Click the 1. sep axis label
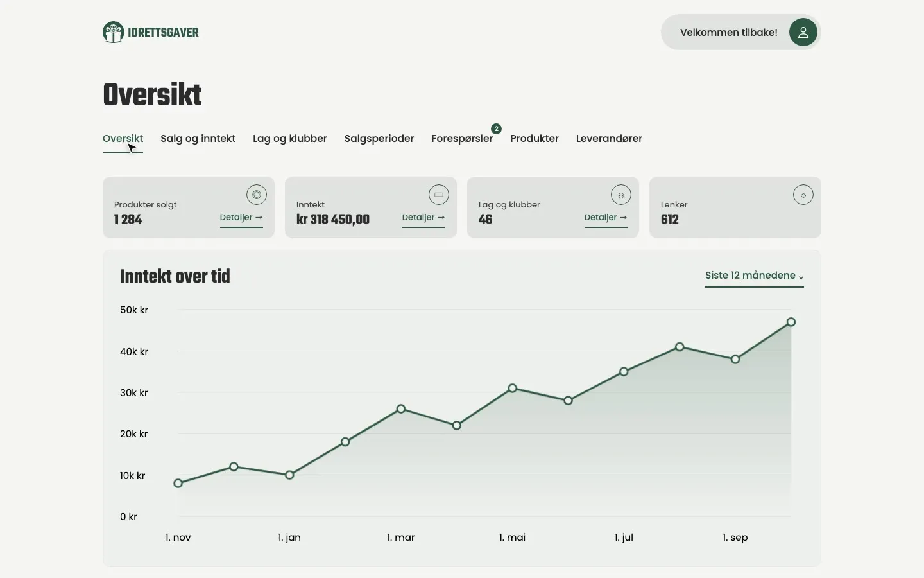This screenshot has height=578, width=924. (735, 538)
